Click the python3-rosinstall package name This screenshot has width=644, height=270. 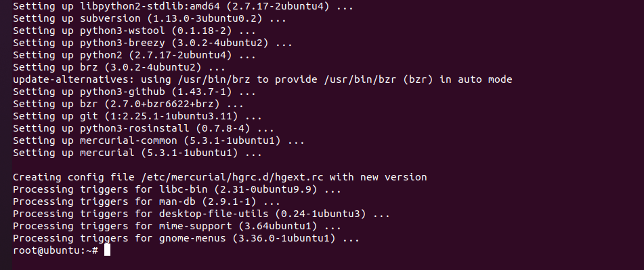135,128
